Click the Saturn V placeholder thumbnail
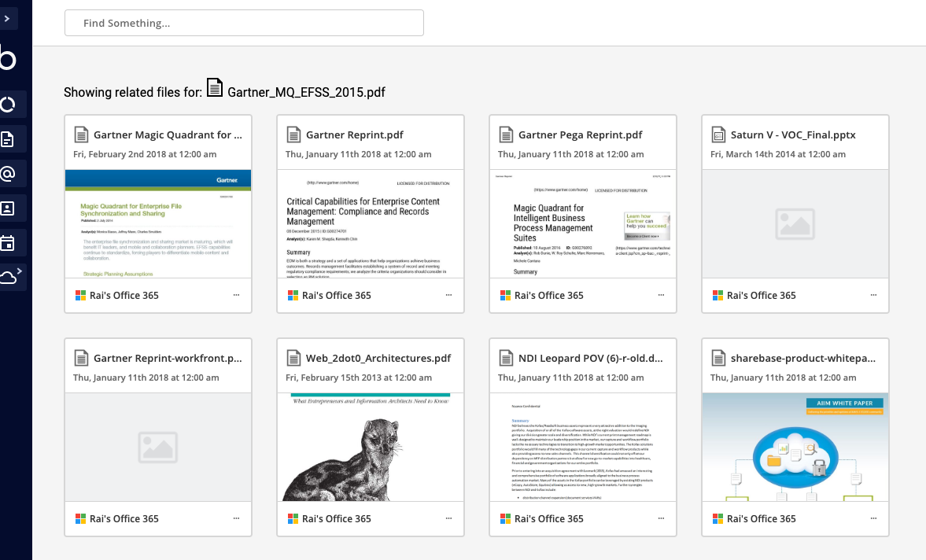 click(795, 223)
